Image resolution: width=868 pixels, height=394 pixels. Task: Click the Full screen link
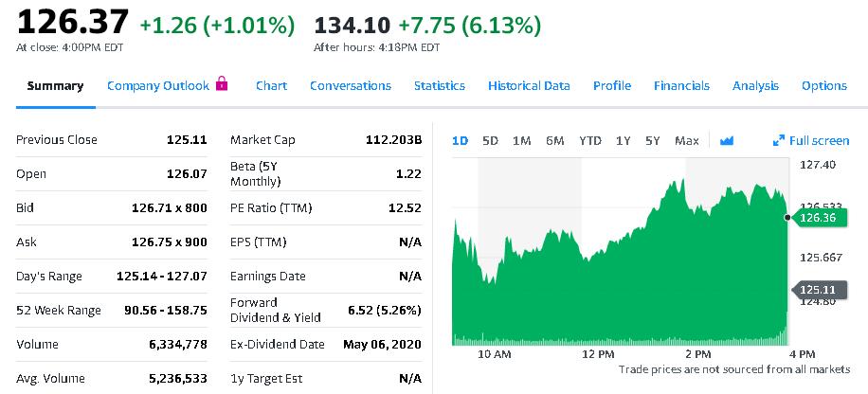(819, 141)
